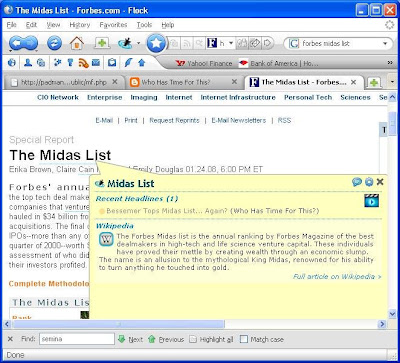Open the Accounts and Services key icon
This screenshot has height=363, width=400.
pos(70,62)
